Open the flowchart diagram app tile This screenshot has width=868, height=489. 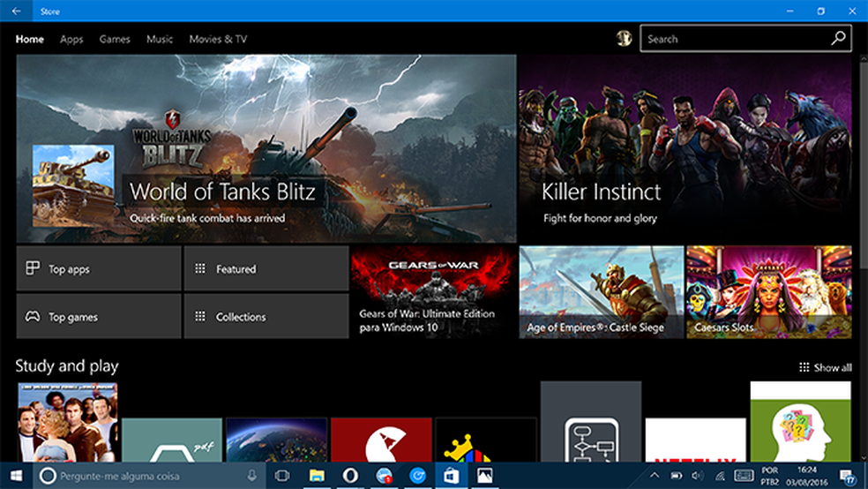591,422
